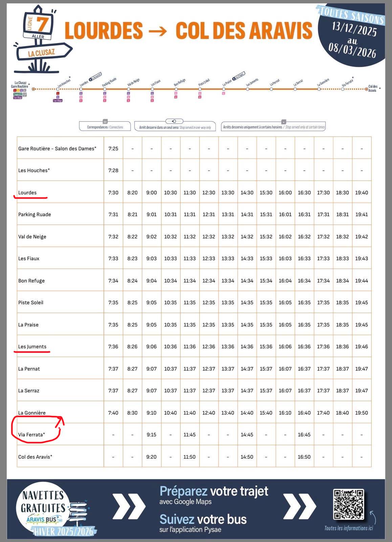The width and height of the screenshot is (392, 542).
Task: Click the 9:15 time in Via Ferrata row
Action: pyautogui.click(x=152, y=435)
